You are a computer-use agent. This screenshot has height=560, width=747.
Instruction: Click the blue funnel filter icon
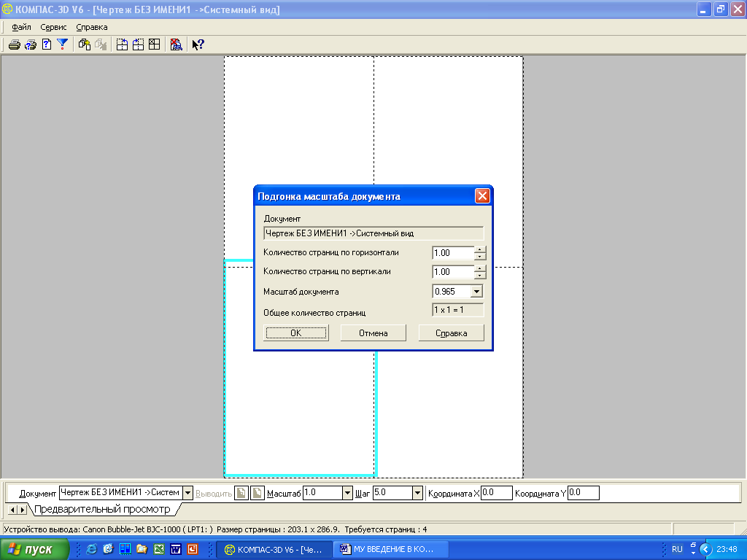63,44
